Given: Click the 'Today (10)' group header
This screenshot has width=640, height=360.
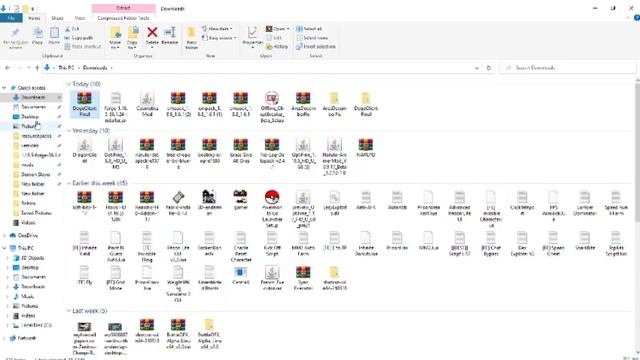Looking at the screenshot, I should [86, 84].
